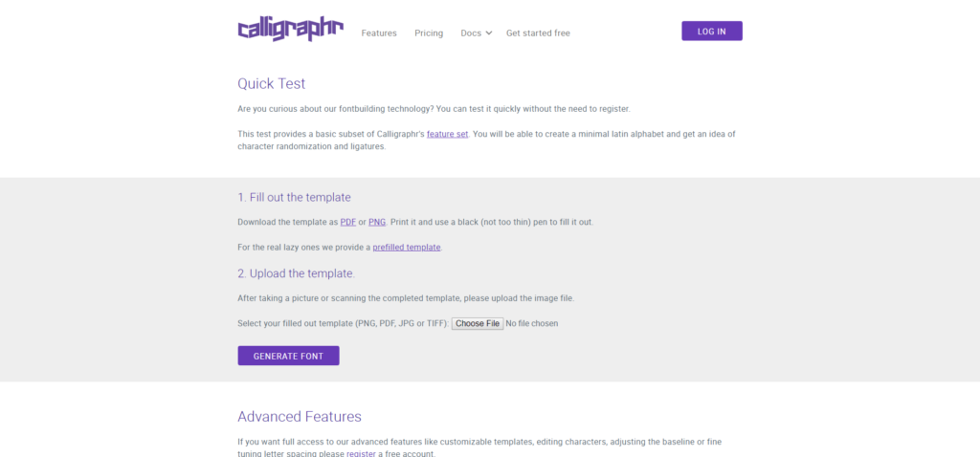Click the GENERATE FONT button
This screenshot has height=457, width=980.
point(288,356)
